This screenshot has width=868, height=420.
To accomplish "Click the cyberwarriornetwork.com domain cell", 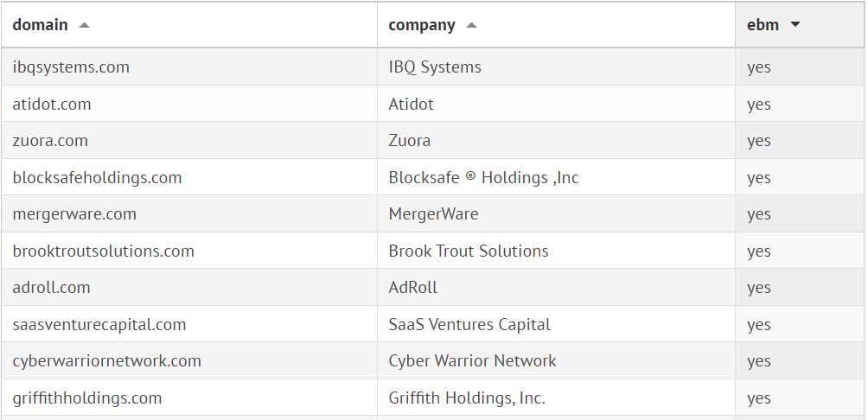I will click(106, 361).
